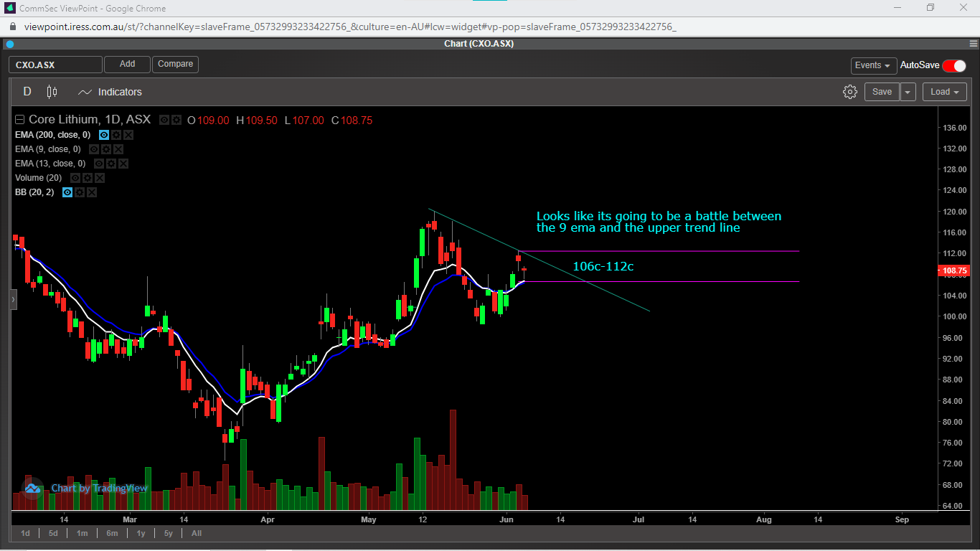Screen dimensions: 980x551
Task: Open the Events dropdown
Action: (873, 65)
